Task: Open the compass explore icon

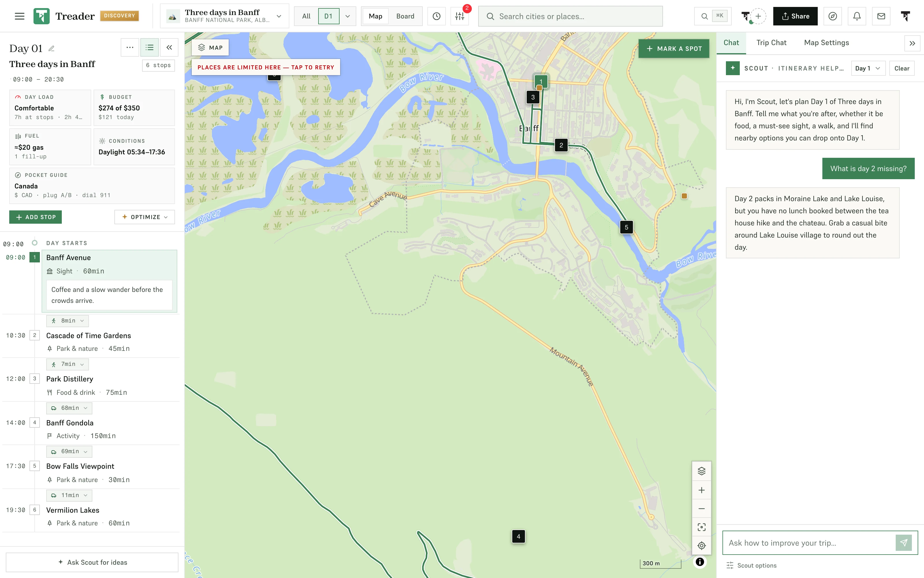Action: (833, 16)
